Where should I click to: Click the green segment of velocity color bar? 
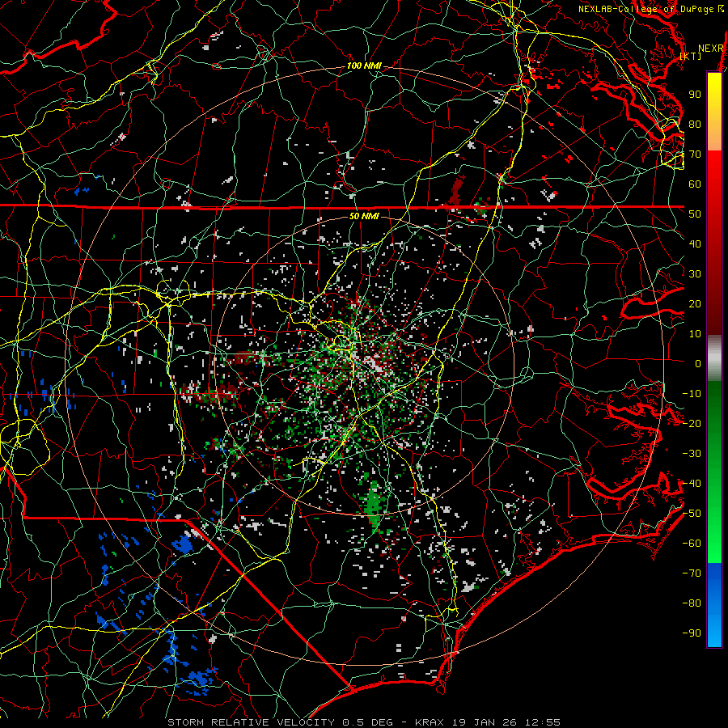click(714, 472)
